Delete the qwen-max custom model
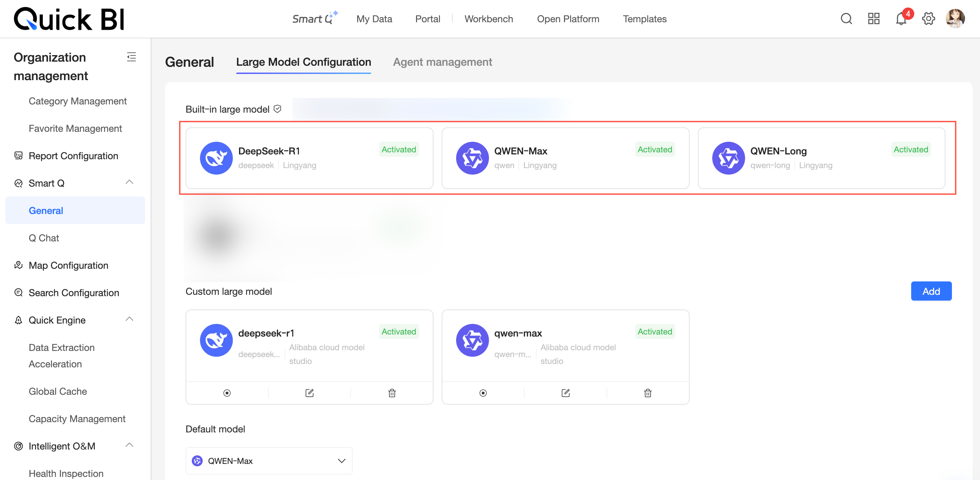 coord(648,393)
